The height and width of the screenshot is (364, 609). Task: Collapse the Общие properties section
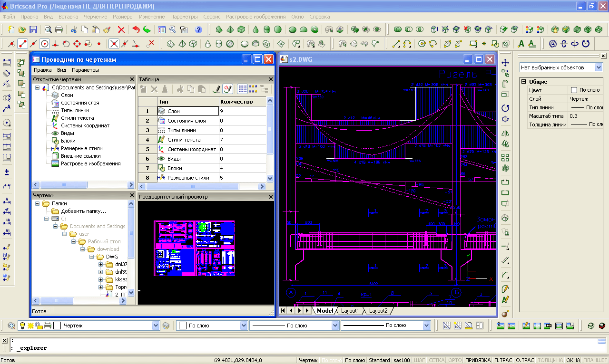pyautogui.click(x=524, y=82)
